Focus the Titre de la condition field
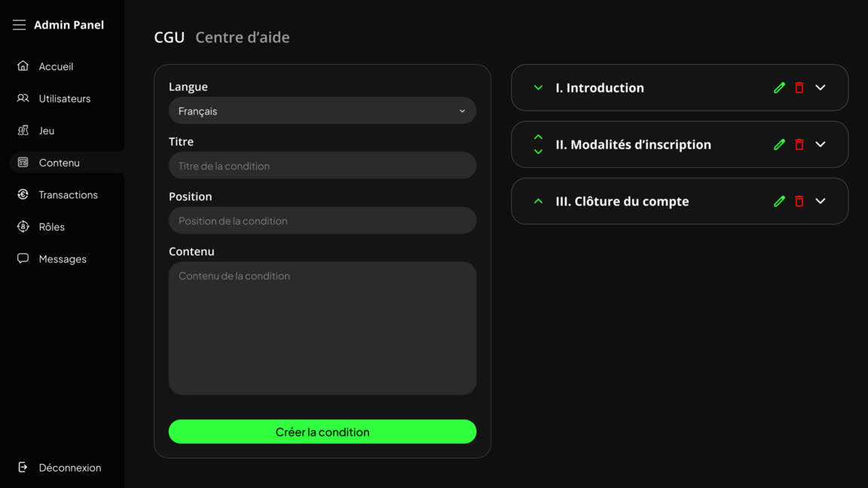Image resolution: width=868 pixels, height=488 pixels. pyautogui.click(x=322, y=166)
